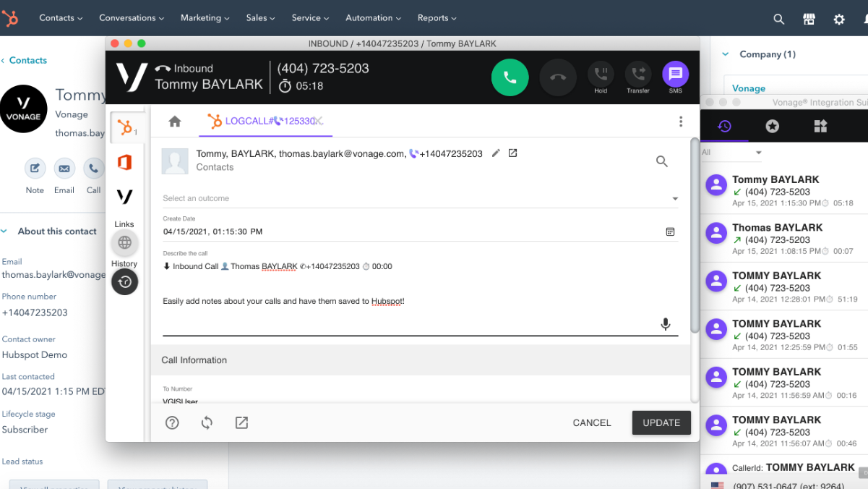This screenshot has width=868, height=489.
Task: Put the call on Hold
Action: (600, 75)
